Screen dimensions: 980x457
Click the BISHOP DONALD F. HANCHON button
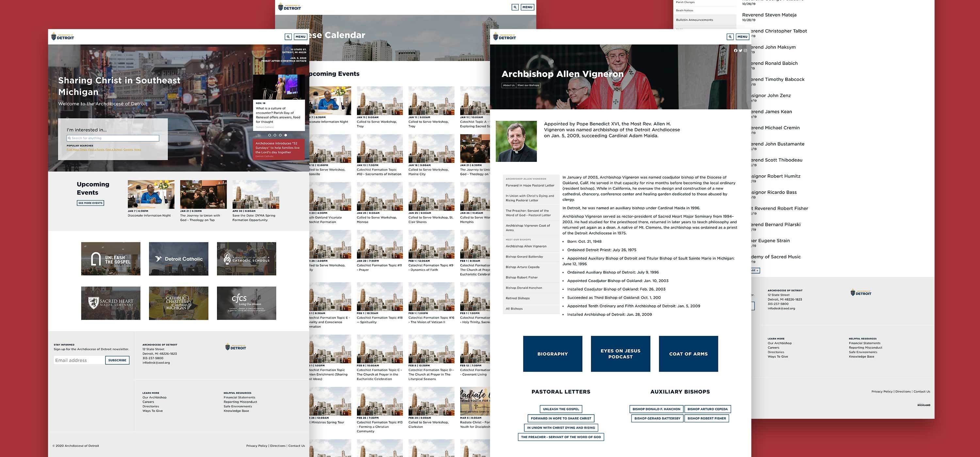coord(656,409)
